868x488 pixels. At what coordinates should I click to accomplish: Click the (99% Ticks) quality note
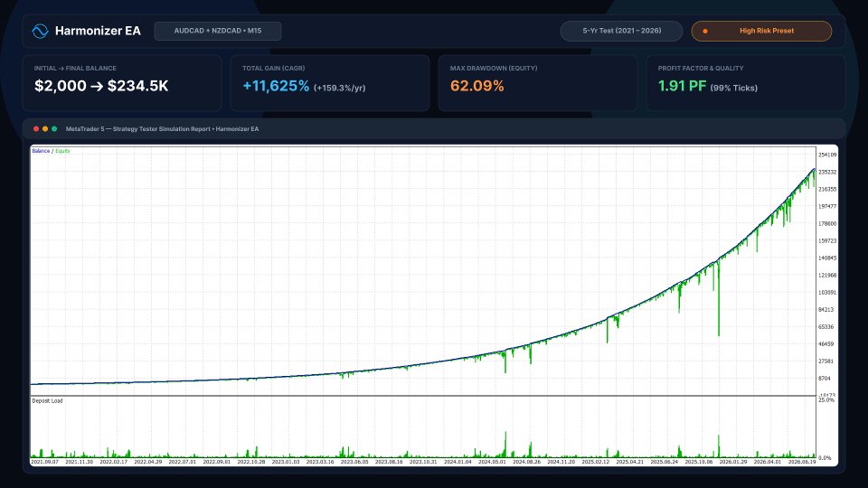734,88
